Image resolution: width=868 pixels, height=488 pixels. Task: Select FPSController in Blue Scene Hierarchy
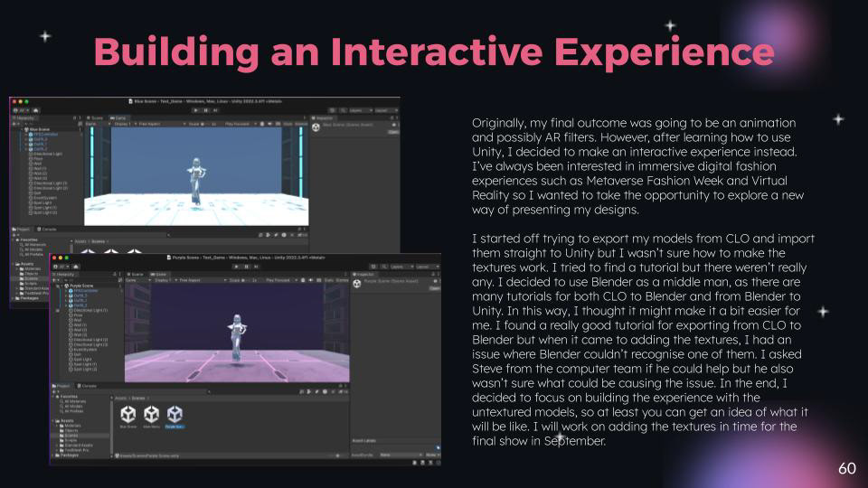click(x=45, y=135)
